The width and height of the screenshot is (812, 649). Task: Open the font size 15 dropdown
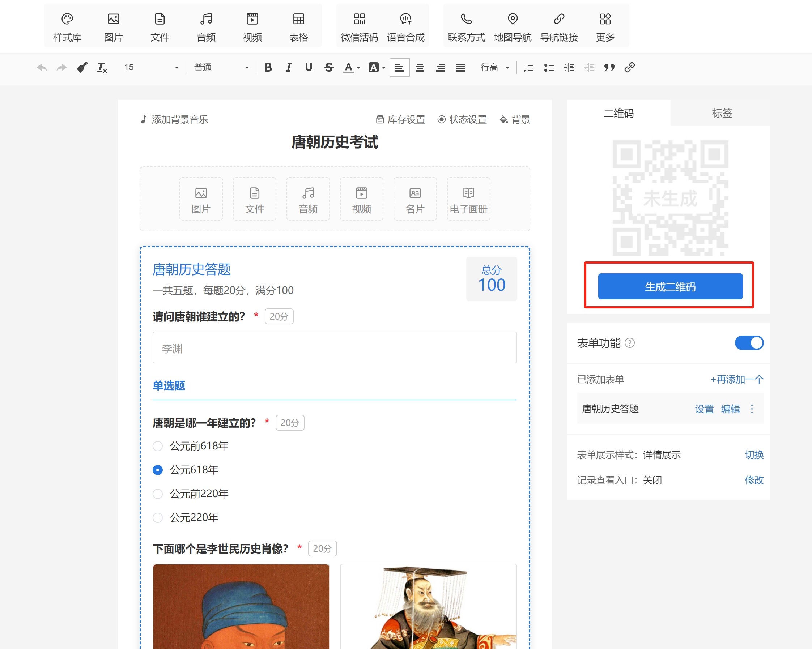pyautogui.click(x=152, y=67)
